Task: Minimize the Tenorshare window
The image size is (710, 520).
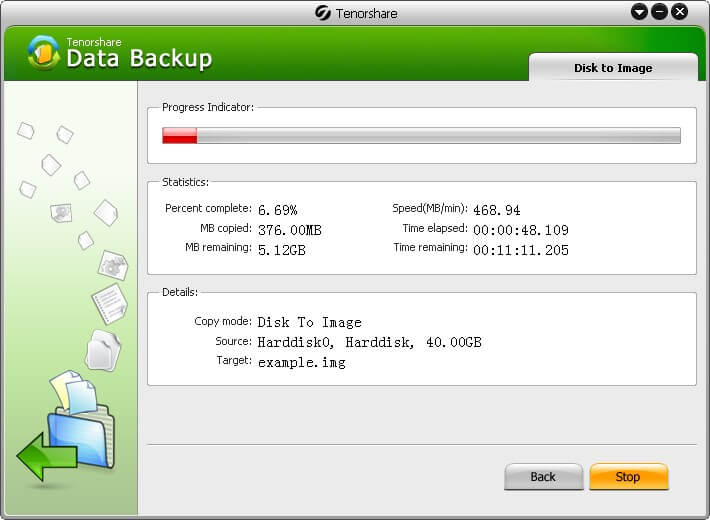Action: (x=659, y=12)
